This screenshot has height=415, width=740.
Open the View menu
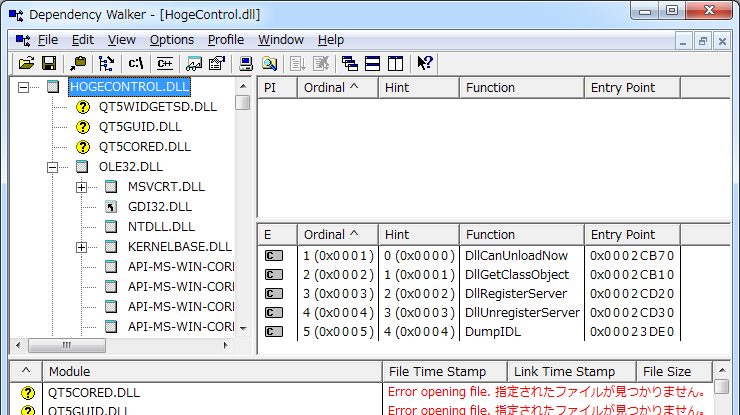122,40
